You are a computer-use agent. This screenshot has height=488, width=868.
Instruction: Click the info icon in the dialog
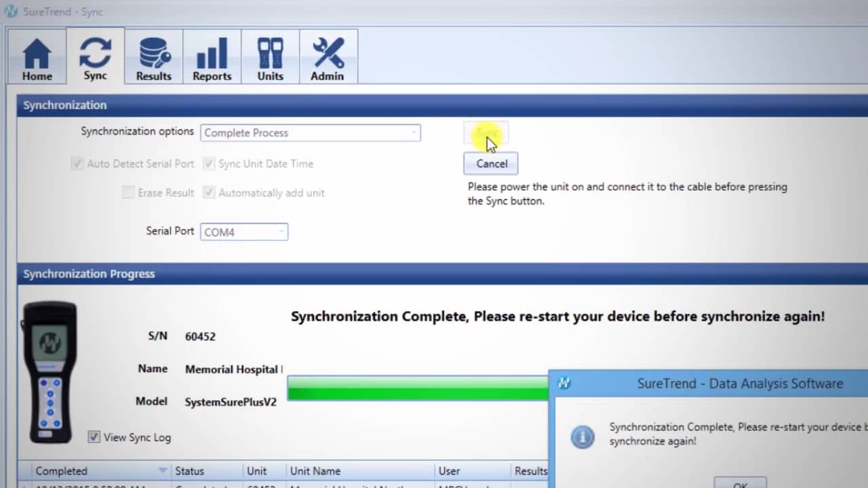pyautogui.click(x=583, y=437)
